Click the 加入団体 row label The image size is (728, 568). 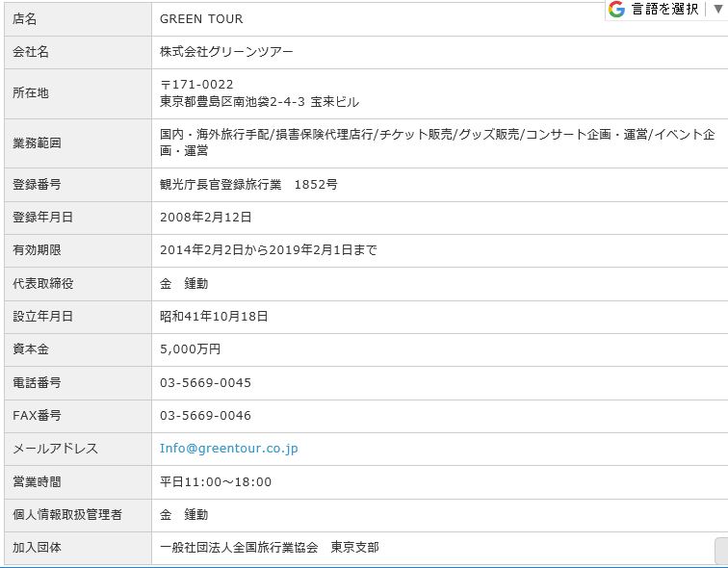tap(37, 548)
